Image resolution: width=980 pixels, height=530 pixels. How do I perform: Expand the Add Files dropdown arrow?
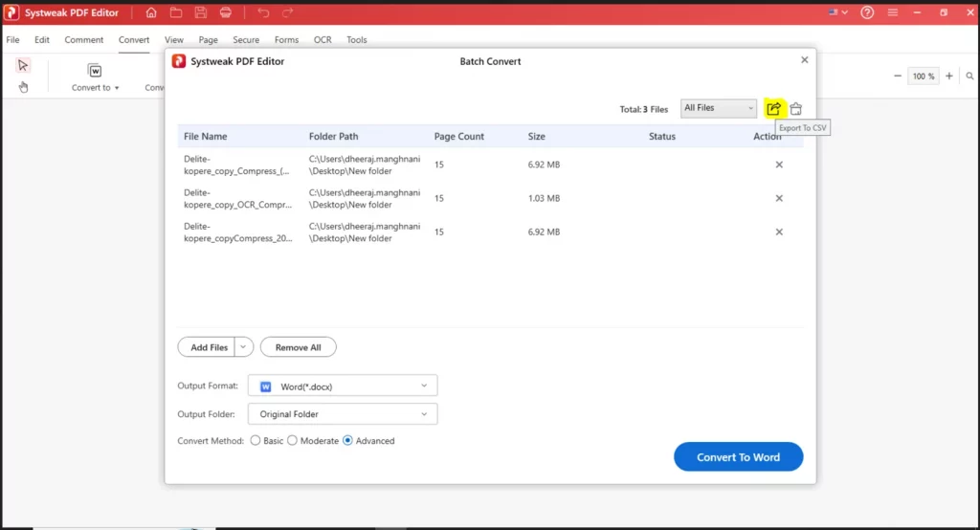coord(244,347)
